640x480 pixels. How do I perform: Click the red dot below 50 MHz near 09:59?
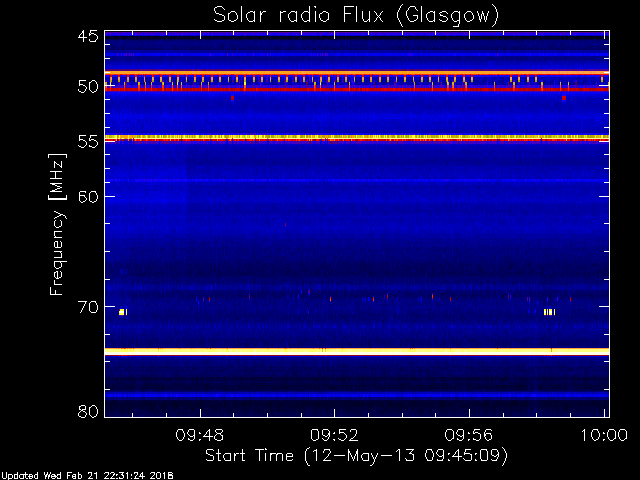(564, 98)
